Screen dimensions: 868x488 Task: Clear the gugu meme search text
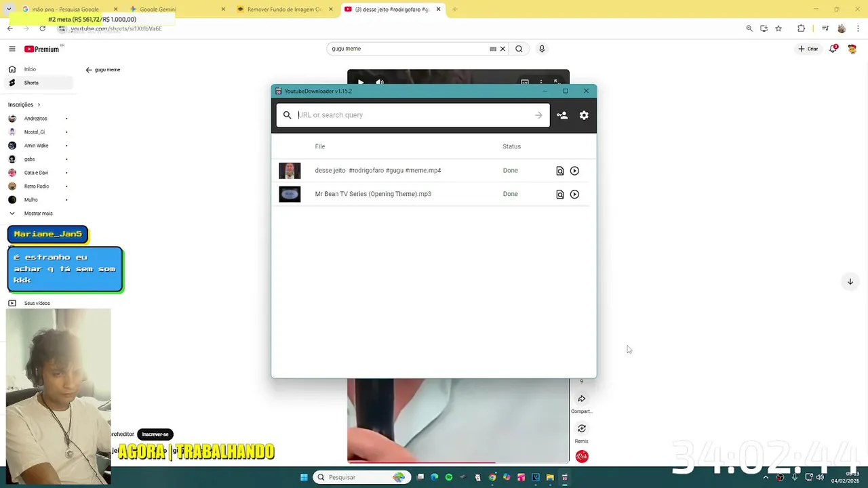[x=502, y=49]
